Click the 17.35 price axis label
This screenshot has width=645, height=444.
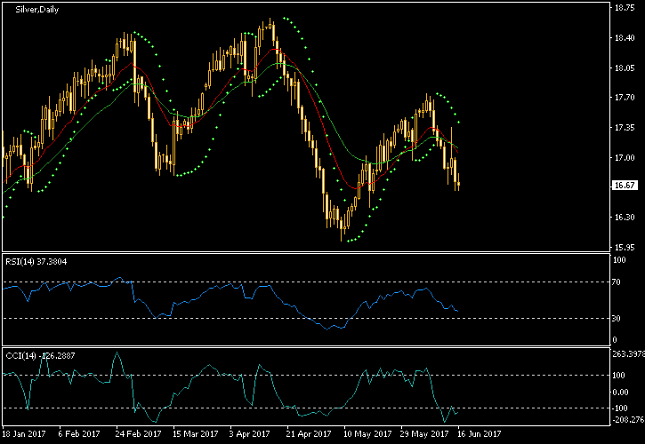click(x=624, y=128)
